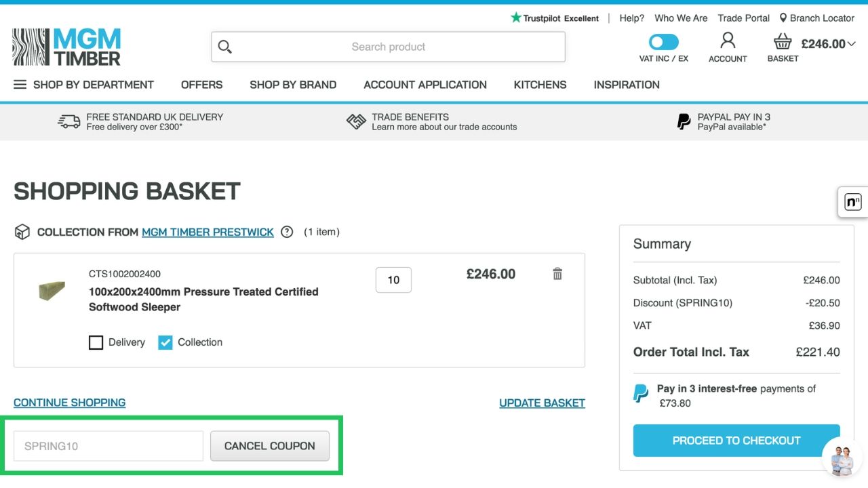The image size is (868, 488).
Task: Click Proceed to Checkout button
Action: (x=736, y=441)
